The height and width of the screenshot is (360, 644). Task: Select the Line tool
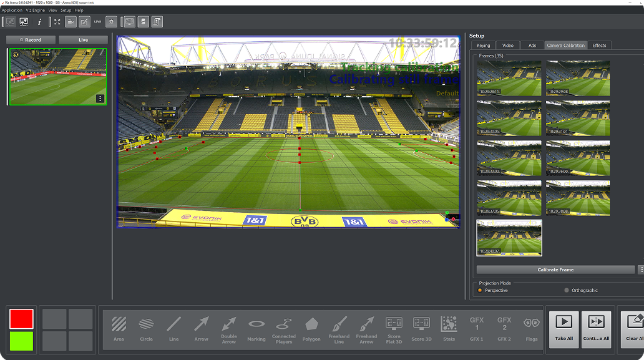(x=173, y=329)
